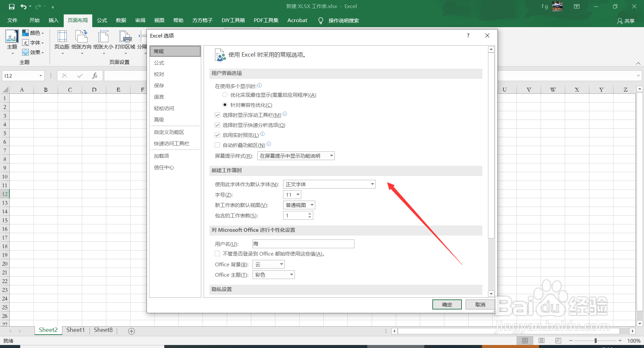Toggle 启用实时预览 checkbox

[x=217, y=135]
